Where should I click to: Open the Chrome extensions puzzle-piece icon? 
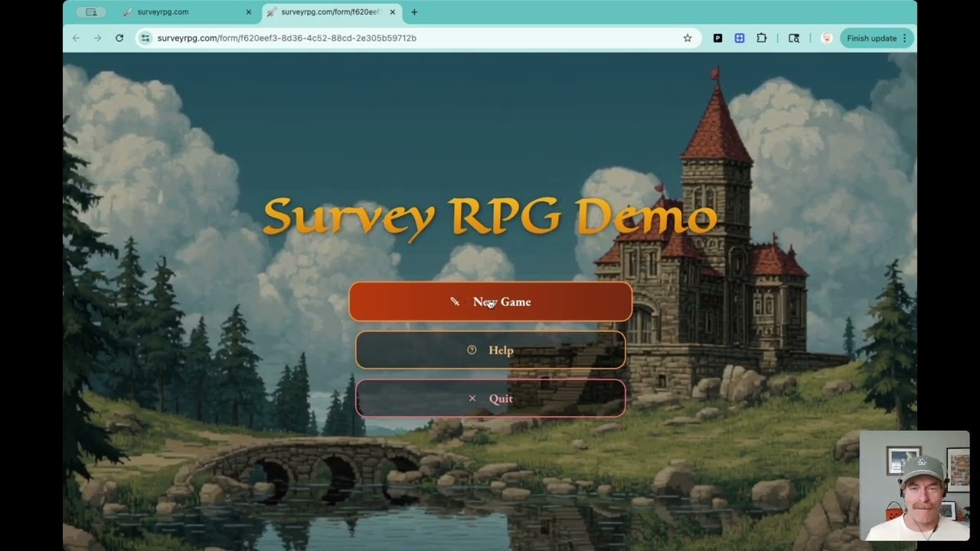click(761, 37)
